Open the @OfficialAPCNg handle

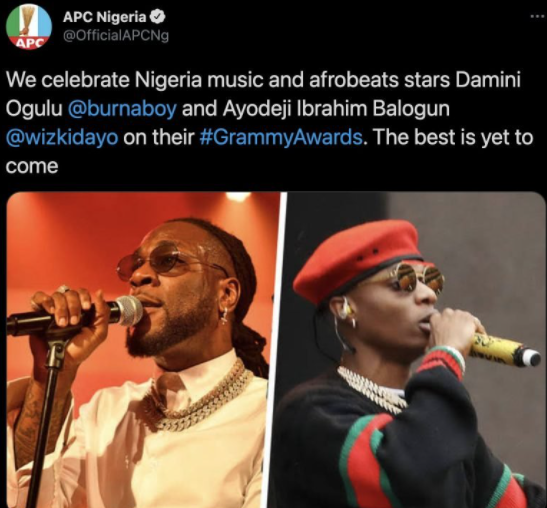[116, 36]
